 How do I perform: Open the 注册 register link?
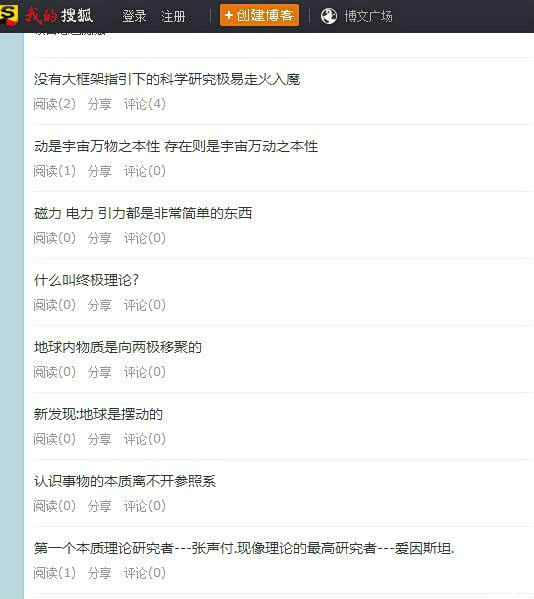pos(173,16)
